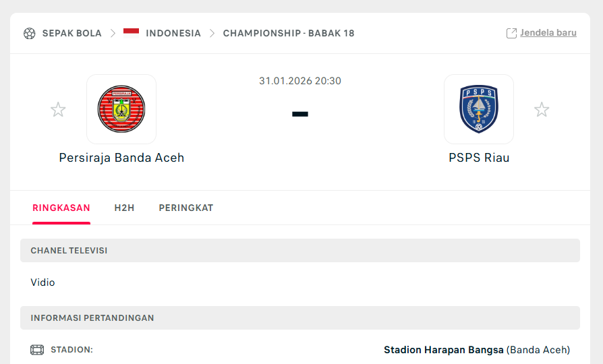
Task: Click the PSPS Riau team logo
Action: (479, 109)
